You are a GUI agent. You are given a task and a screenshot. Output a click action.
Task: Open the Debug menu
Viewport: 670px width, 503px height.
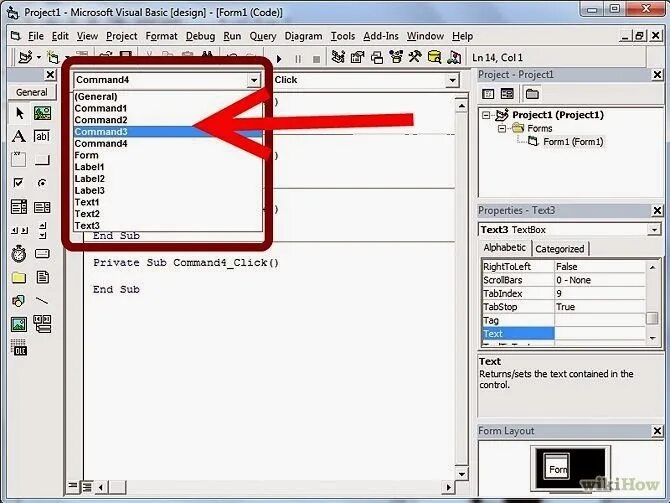coord(200,36)
